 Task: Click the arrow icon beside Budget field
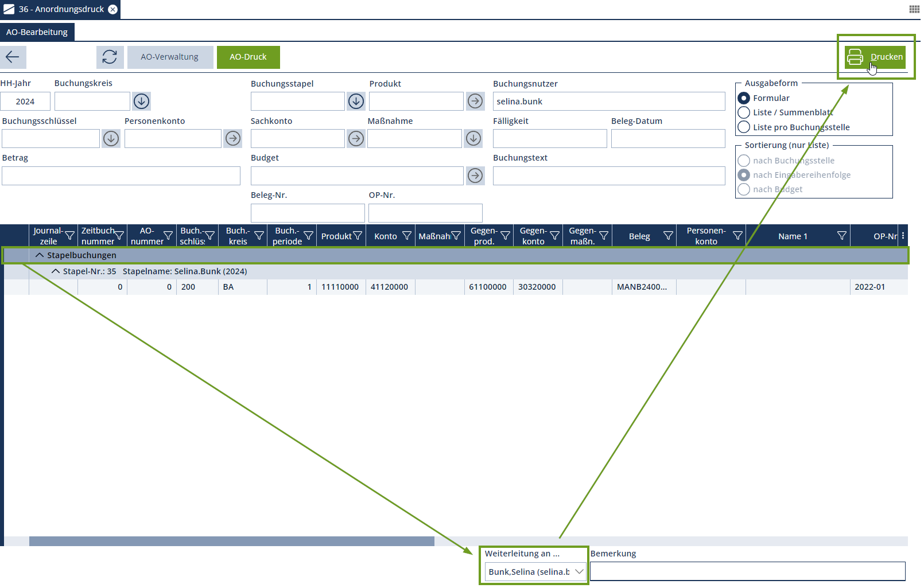475,176
